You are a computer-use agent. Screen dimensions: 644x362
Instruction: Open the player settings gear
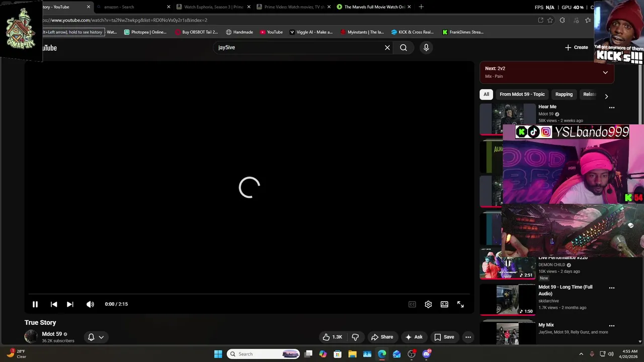428,304
